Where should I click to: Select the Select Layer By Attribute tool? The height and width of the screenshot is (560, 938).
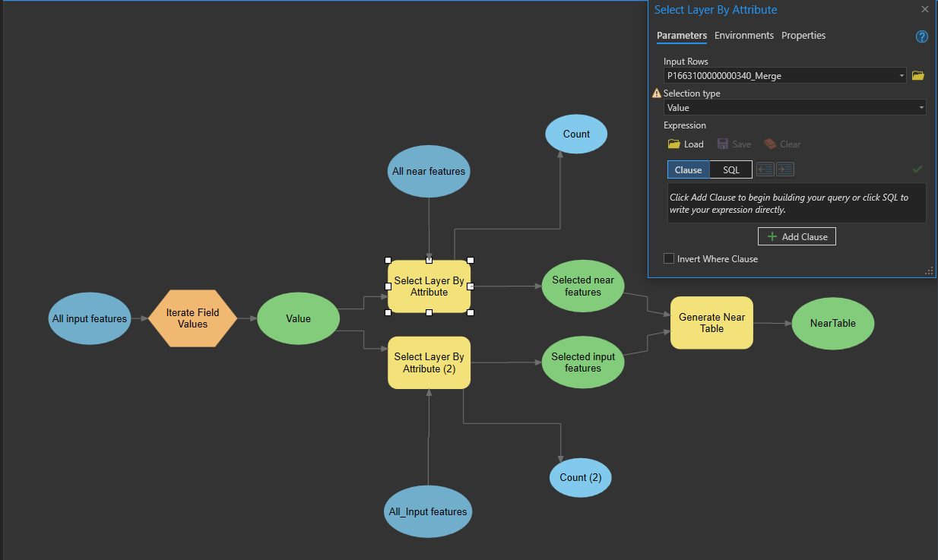click(429, 286)
